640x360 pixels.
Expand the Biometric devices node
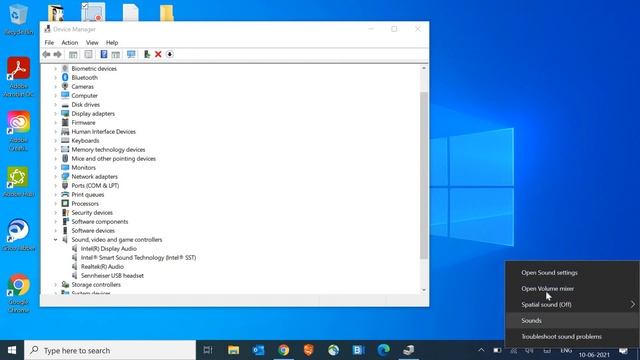[x=56, y=69]
